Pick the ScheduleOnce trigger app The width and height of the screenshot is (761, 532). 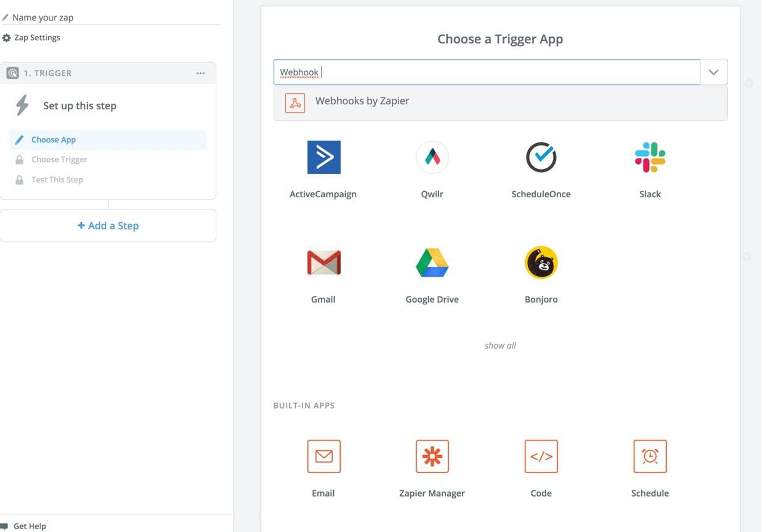point(541,157)
